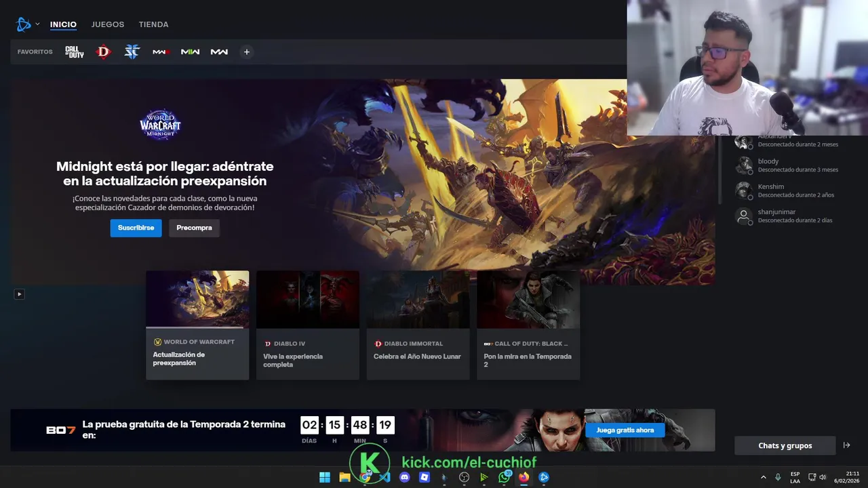Viewport: 868px width, 488px height.
Task: Open File Explorer from taskbar
Action: pyautogui.click(x=344, y=477)
